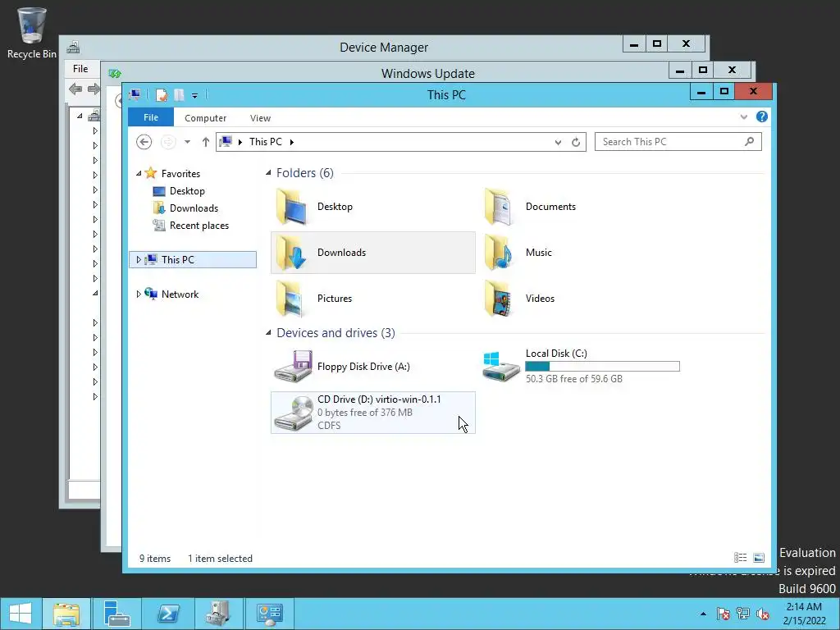
Task: Click the Action Center flag tray icon
Action: pos(723,614)
